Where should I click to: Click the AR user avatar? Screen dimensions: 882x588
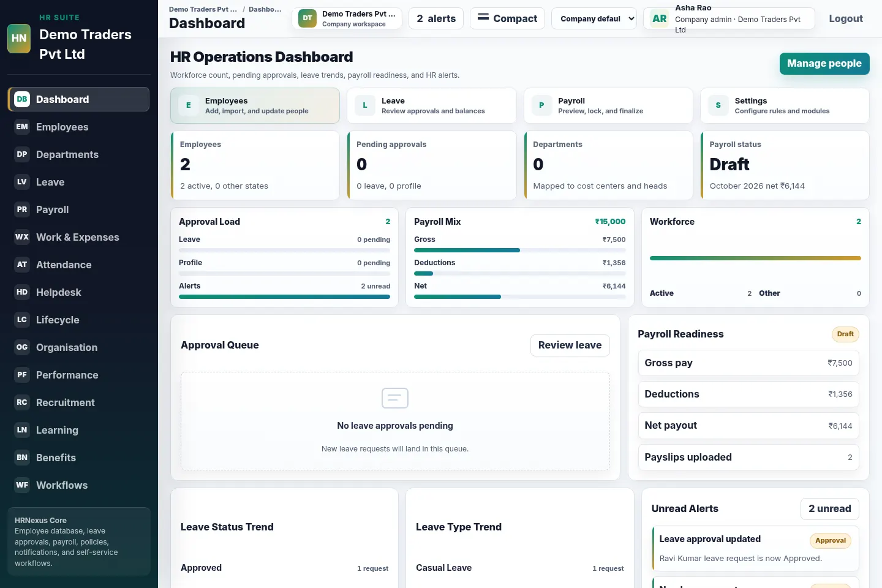click(660, 18)
